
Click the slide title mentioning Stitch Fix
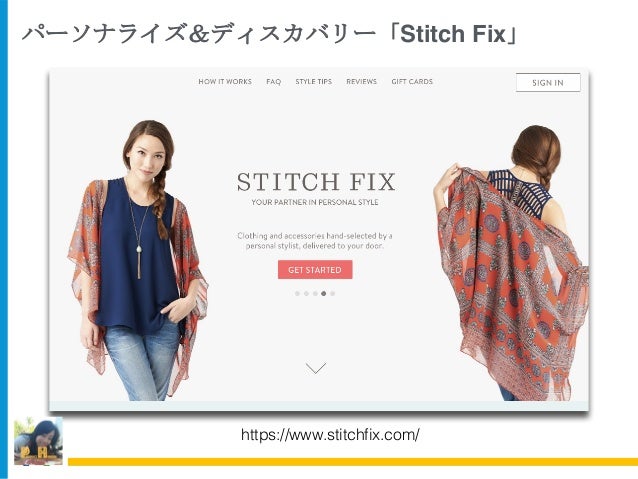point(270,34)
